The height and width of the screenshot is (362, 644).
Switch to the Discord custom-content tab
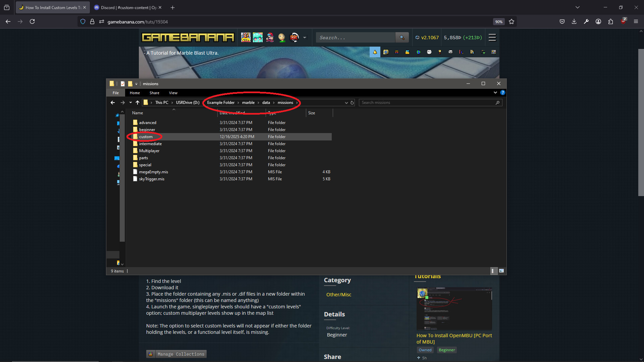(x=128, y=7)
